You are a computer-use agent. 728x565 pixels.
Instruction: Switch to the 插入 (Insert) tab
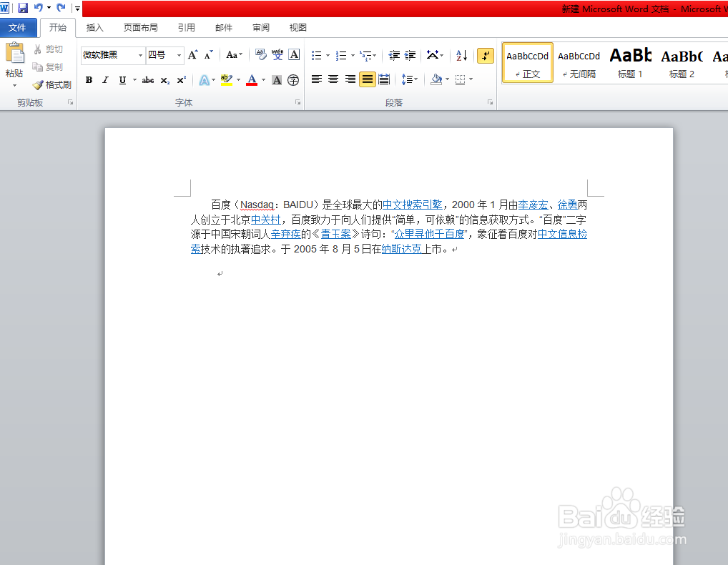pyautogui.click(x=94, y=28)
